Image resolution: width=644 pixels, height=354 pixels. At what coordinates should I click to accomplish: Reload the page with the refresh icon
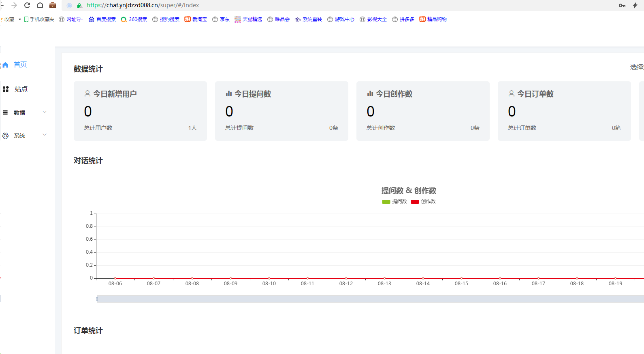[27, 5]
